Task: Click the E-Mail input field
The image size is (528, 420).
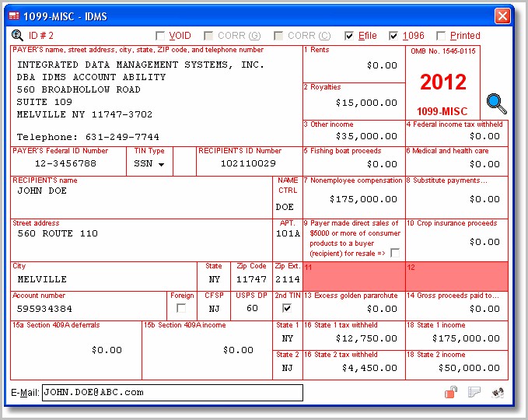Action: [x=173, y=393]
